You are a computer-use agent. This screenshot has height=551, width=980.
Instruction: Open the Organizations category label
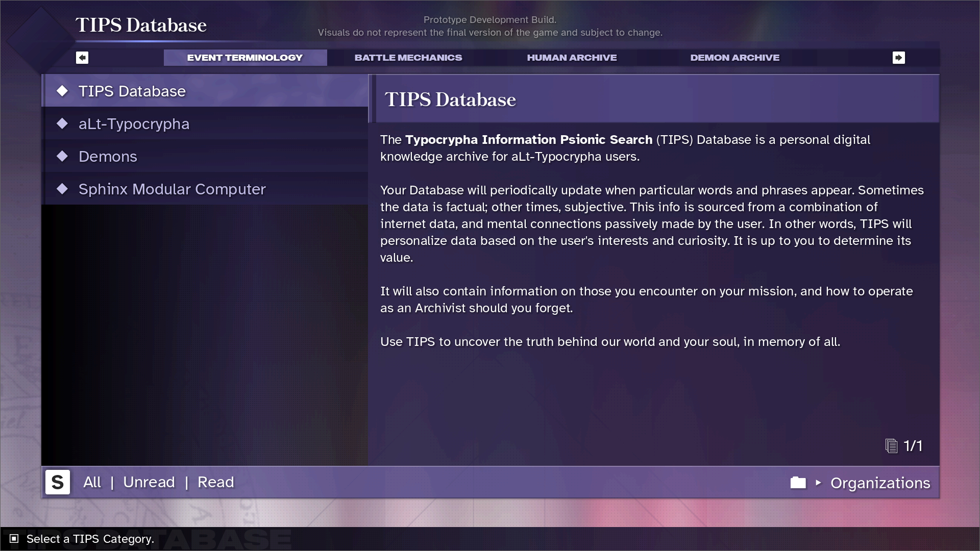pyautogui.click(x=880, y=483)
